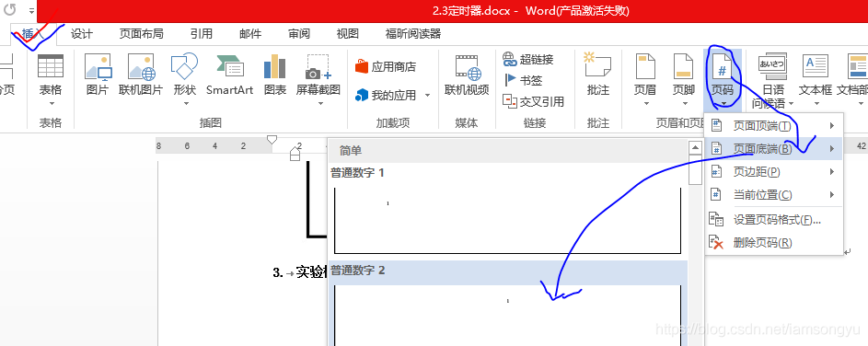This screenshot has height=346, width=868.
Task: Open Japanese Greetings (日语问候语)
Action: click(x=773, y=80)
